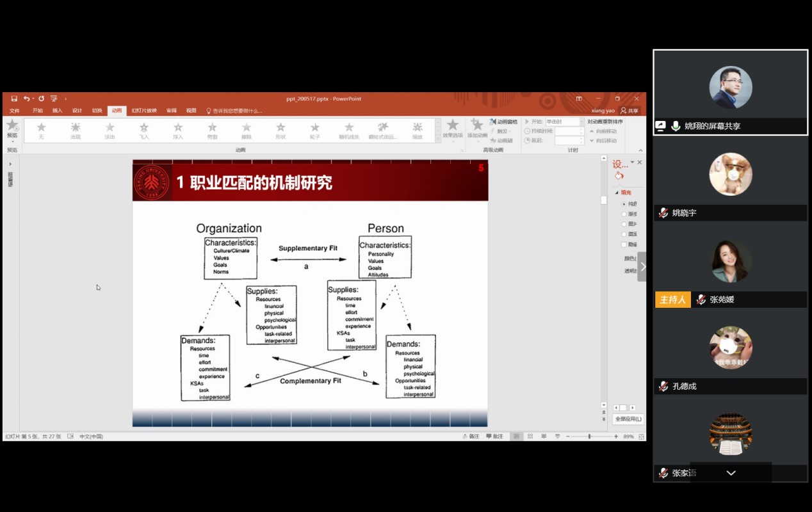812x512 pixels.
Task: Click the 全部应用 apply to all button
Action: coord(628,419)
